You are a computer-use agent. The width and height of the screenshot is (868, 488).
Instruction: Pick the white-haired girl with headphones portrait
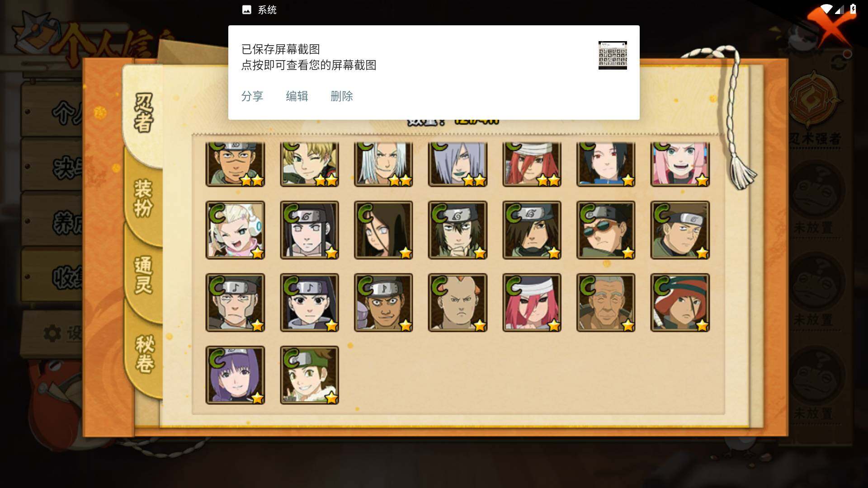click(x=235, y=230)
